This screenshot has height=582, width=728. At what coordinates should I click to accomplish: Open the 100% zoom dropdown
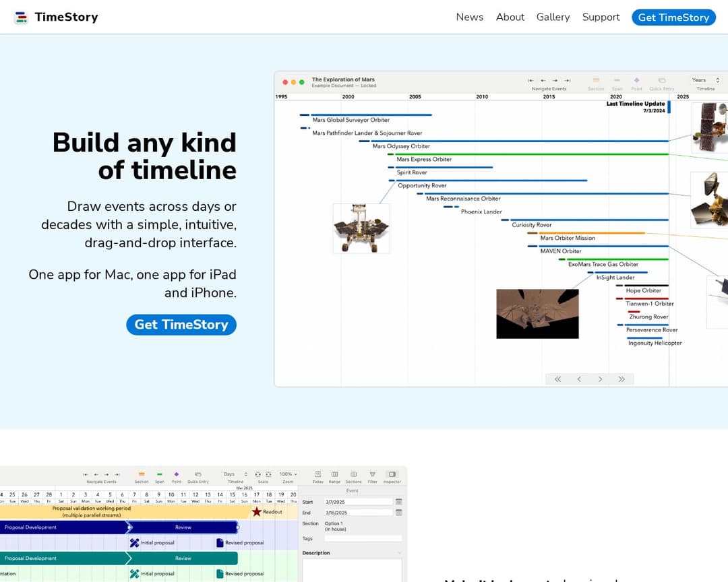tap(287, 475)
